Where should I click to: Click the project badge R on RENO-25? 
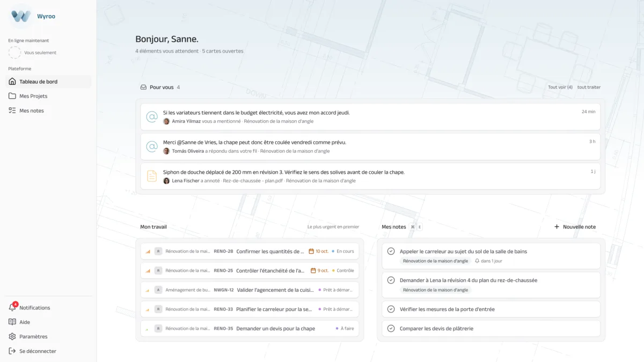(x=158, y=271)
